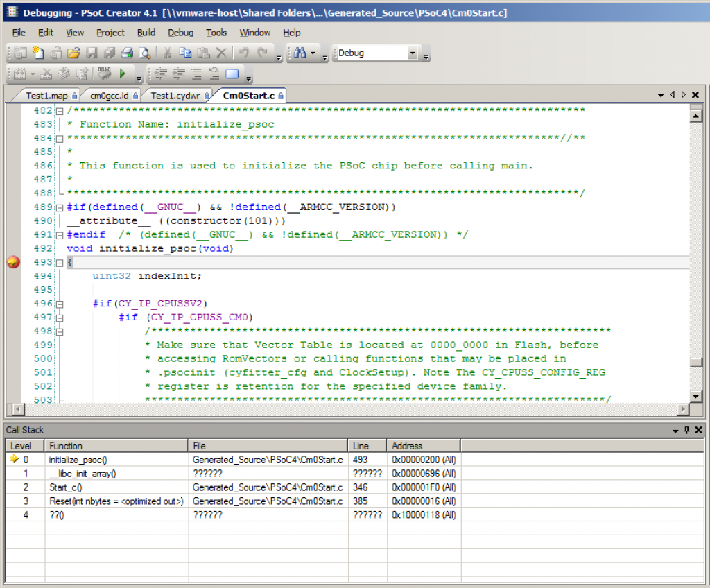This screenshot has height=588, width=710.
Task: Click the editor vertical scrollbar down arrow
Action: tap(695, 396)
